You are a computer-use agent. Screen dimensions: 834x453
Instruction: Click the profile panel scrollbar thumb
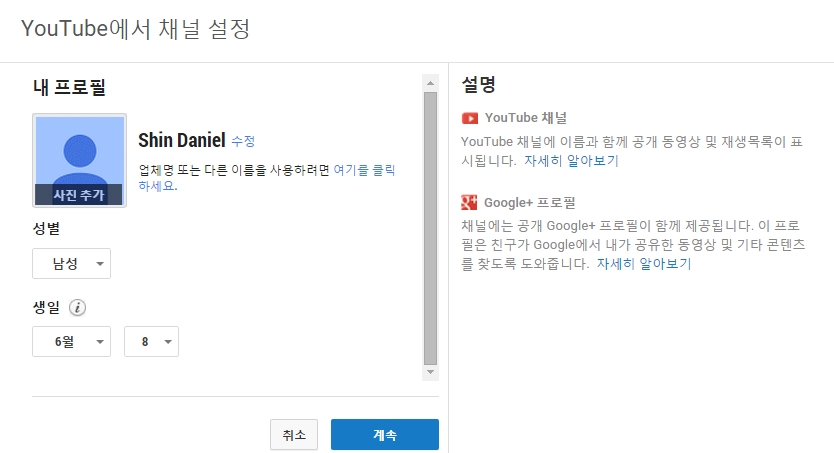click(431, 227)
